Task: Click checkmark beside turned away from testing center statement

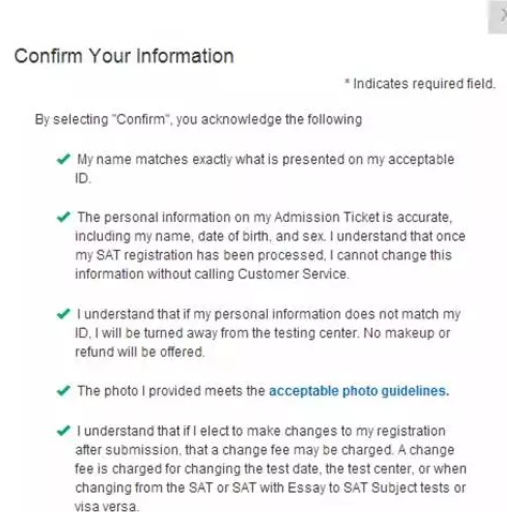Action: [63, 314]
